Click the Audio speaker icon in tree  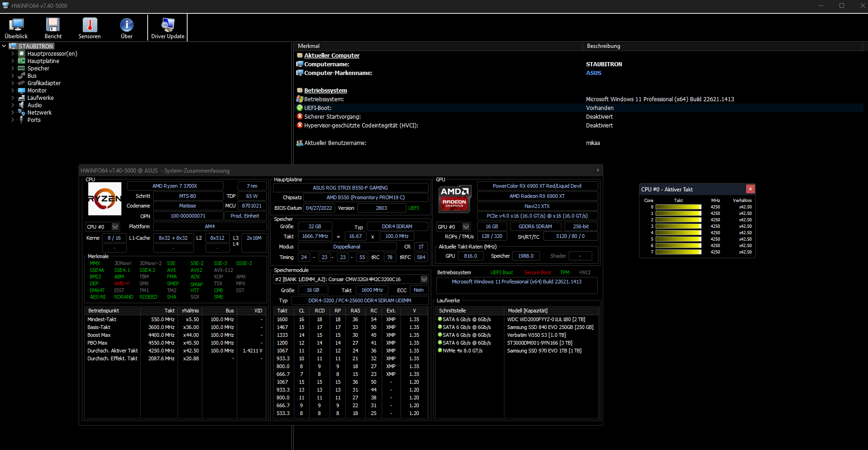point(21,105)
